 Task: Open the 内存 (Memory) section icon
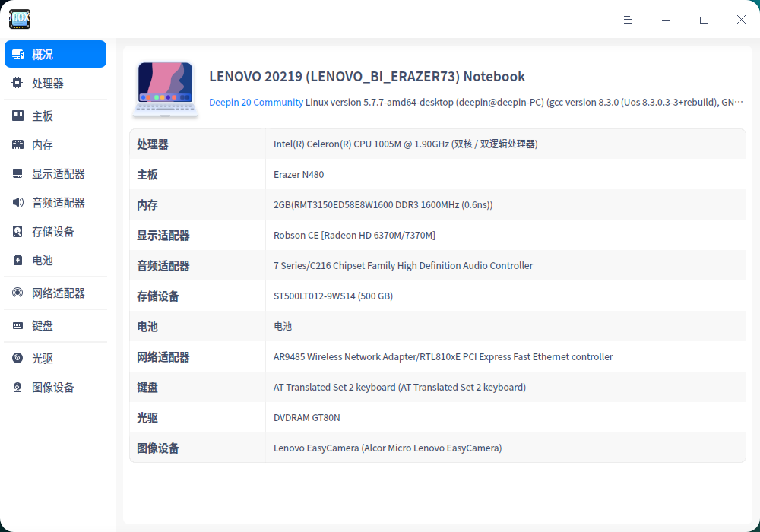point(17,144)
